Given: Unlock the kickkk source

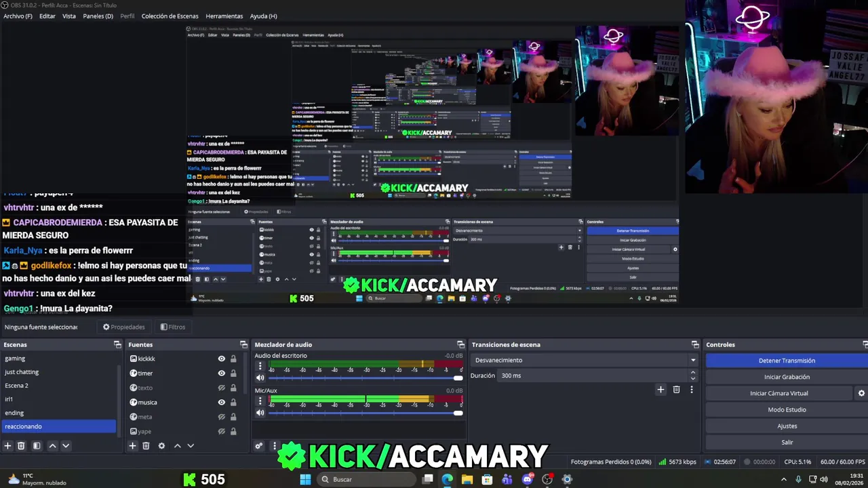Looking at the screenshot, I should click(x=233, y=359).
